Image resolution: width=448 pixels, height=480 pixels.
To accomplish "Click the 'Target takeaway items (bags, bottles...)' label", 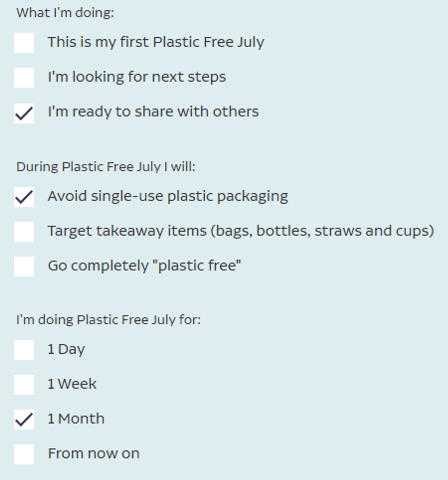I will [241, 231].
